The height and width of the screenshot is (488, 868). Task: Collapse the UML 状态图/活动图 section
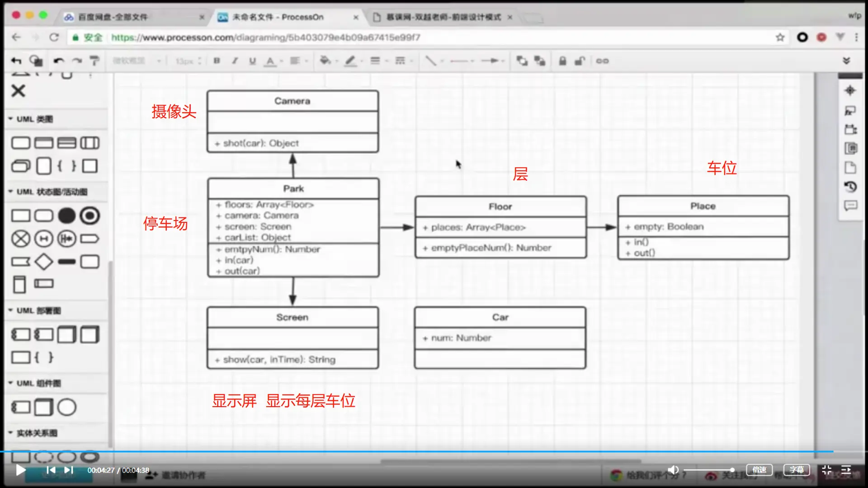click(11, 192)
